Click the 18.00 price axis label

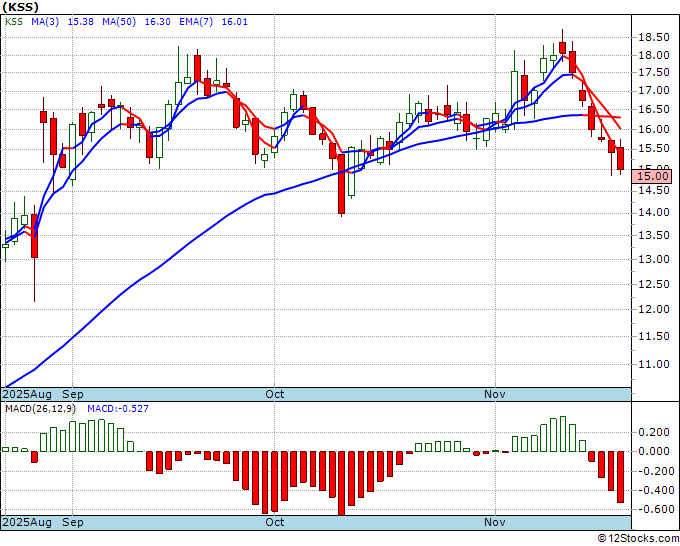(654, 55)
